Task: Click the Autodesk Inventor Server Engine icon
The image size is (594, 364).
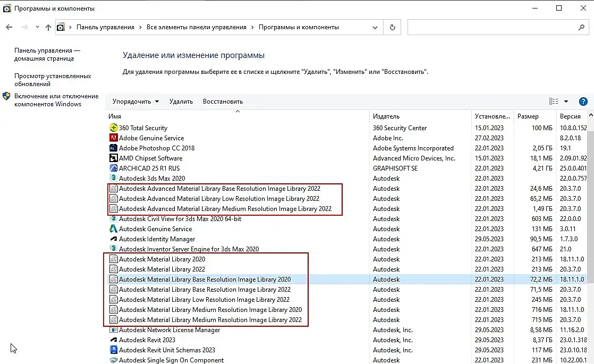Action: 113,249
